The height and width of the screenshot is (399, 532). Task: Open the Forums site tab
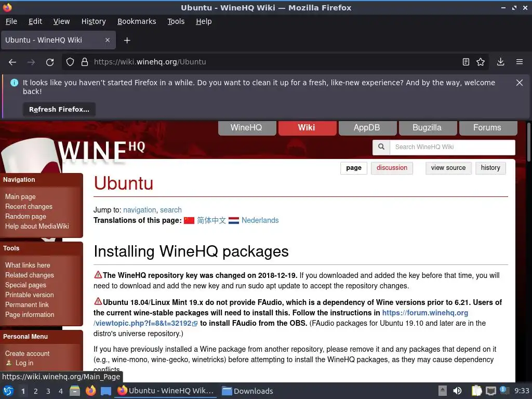tap(487, 128)
